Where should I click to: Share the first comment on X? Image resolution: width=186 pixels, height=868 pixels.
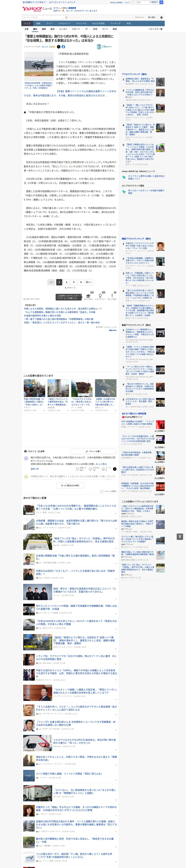point(114,469)
